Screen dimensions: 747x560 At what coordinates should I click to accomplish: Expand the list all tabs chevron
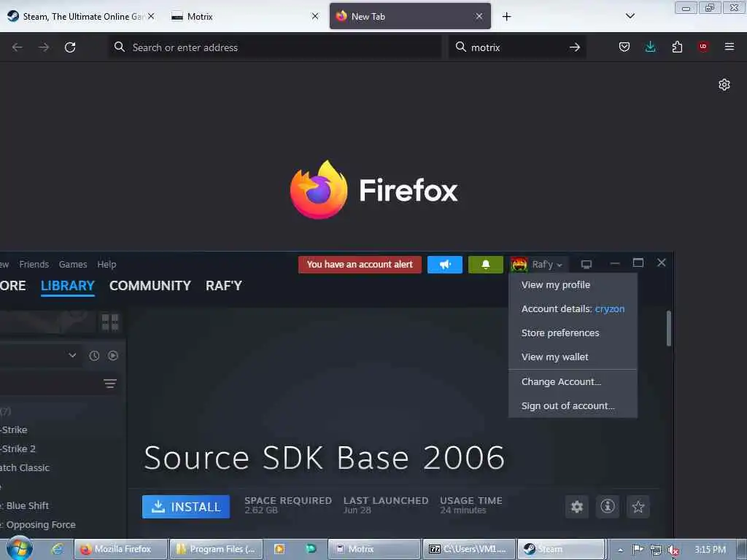(x=630, y=16)
